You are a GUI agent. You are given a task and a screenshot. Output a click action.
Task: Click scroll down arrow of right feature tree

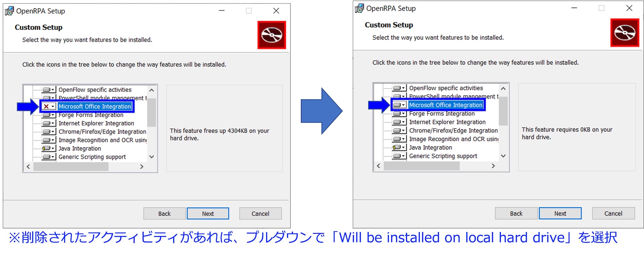(503, 156)
